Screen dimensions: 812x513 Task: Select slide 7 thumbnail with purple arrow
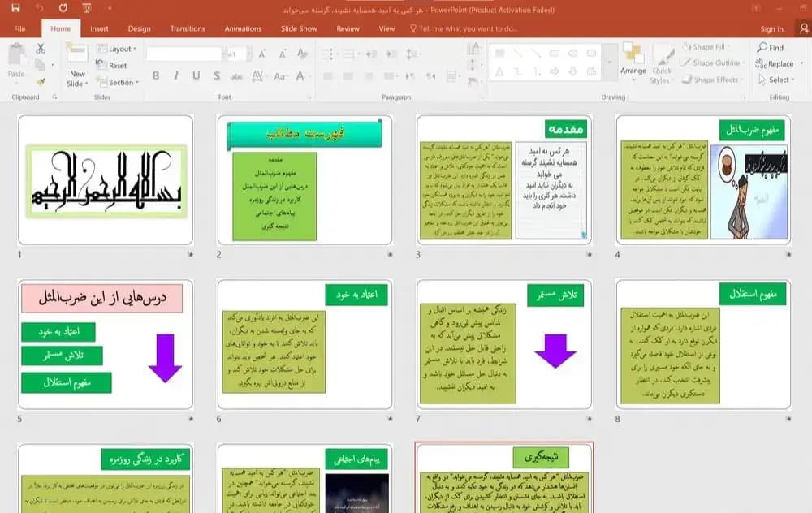pyautogui.click(x=504, y=344)
